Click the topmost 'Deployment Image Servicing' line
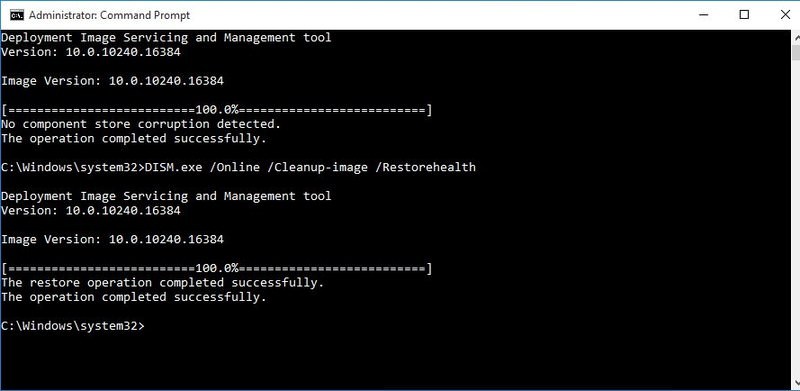Image resolution: width=800 pixels, height=391 pixels. 166,38
